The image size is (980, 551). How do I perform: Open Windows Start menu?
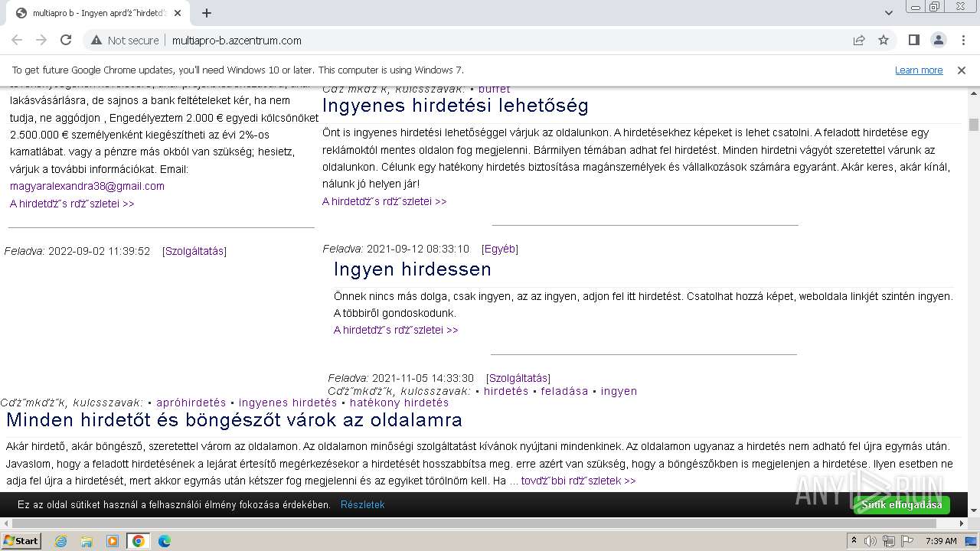21,540
